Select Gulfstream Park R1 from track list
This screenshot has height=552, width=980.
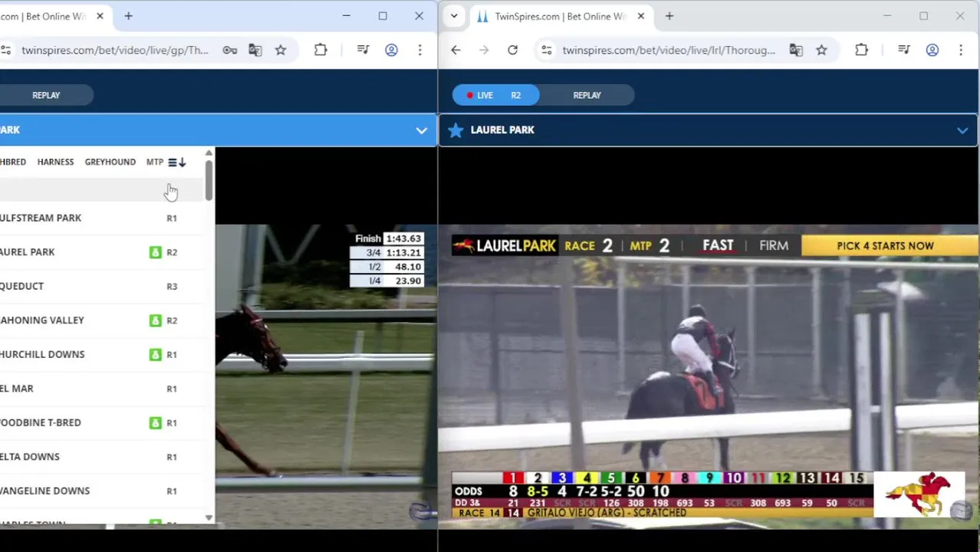point(101,218)
